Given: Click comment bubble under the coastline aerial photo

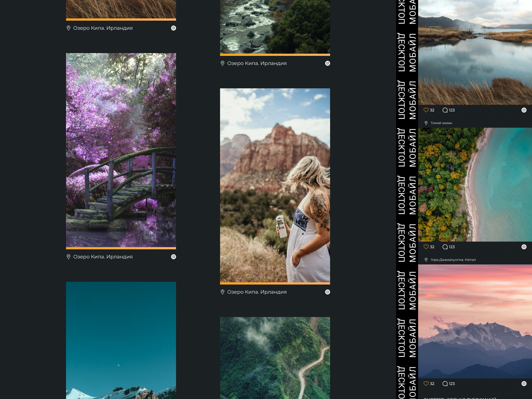Looking at the screenshot, I should pos(445,247).
